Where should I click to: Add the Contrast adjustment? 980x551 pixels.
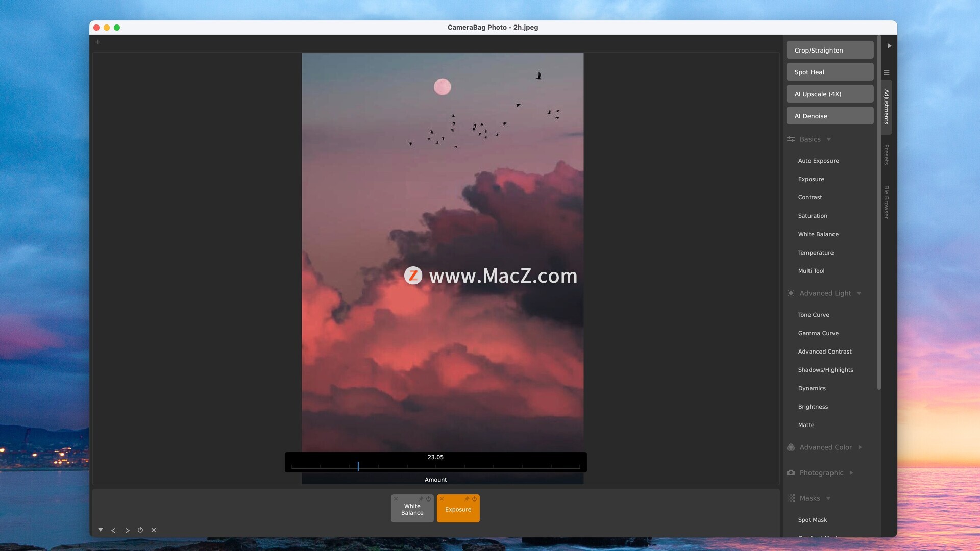click(810, 197)
